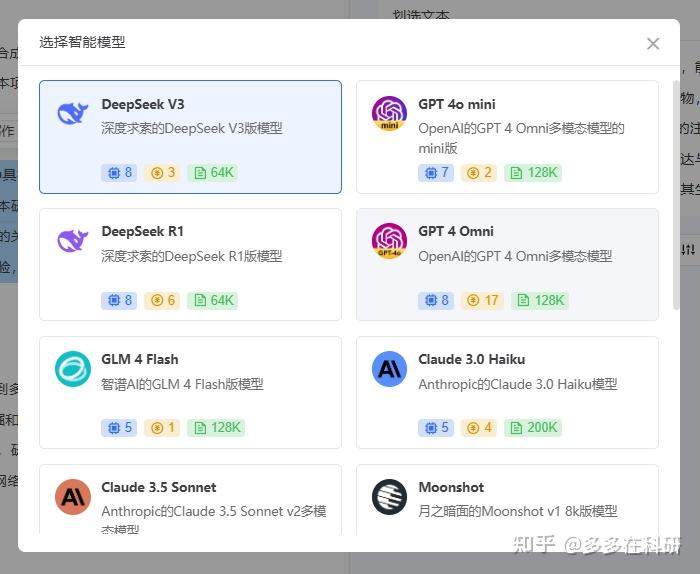The height and width of the screenshot is (574, 700).
Task: Click the coin cost 6 badge on DeepSeek R1
Action: click(163, 300)
